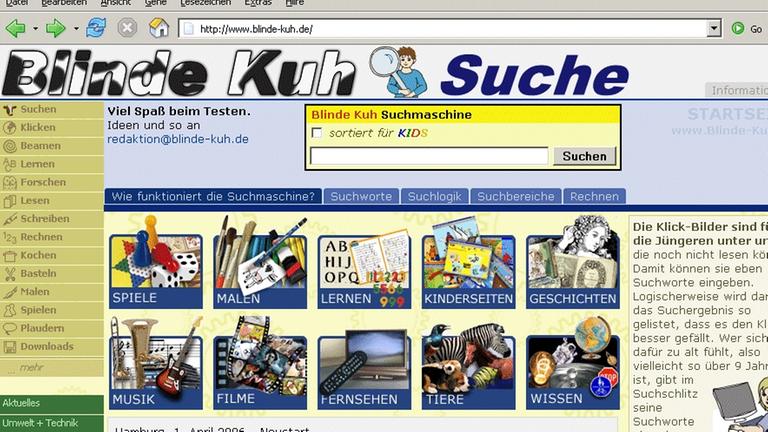Open the FILME picture tile
768x432 pixels.
pyautogui.click(x=260, y=363)
